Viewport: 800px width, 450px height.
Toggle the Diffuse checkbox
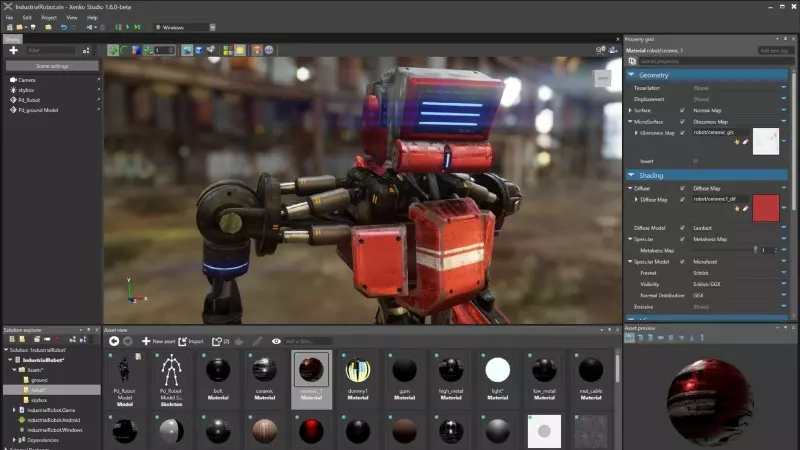[682, 188]
